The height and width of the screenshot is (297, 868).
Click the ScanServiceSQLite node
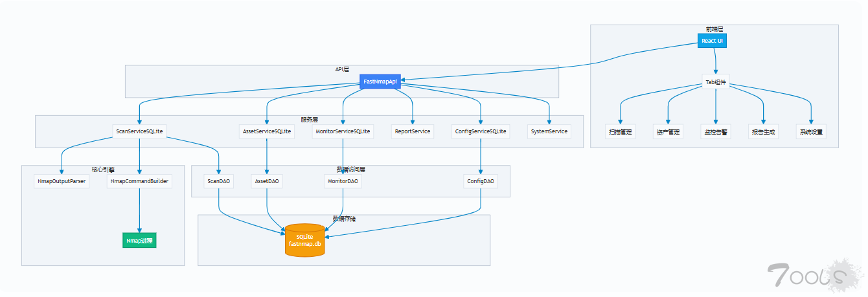[x=139, y=131]
